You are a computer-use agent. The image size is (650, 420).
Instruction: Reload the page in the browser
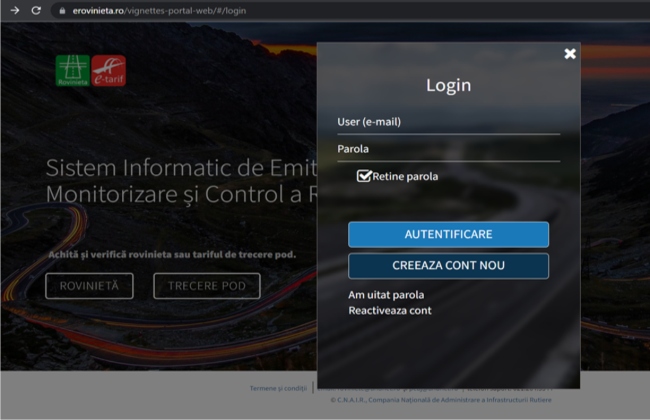(x=36, y=10)
